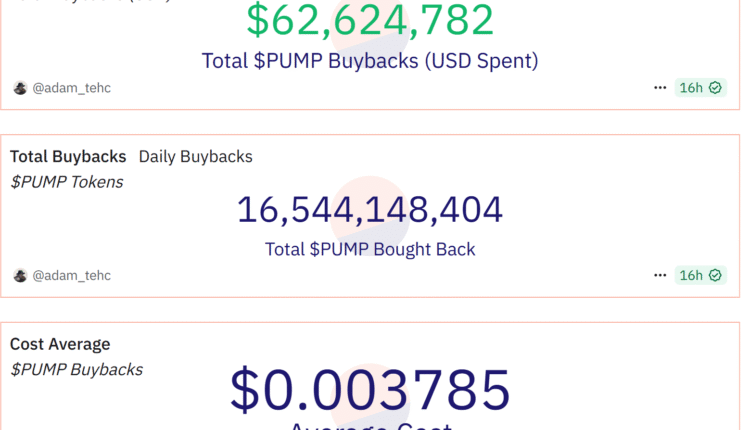Click the 16h refresh badge in USD Spent panel
750x430 pixels.
click(691, 88)
